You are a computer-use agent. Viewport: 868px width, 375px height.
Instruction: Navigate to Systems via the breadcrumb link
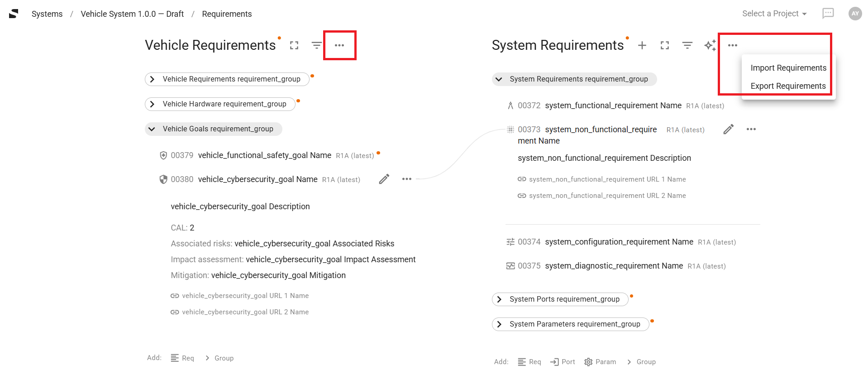[47, 14]
